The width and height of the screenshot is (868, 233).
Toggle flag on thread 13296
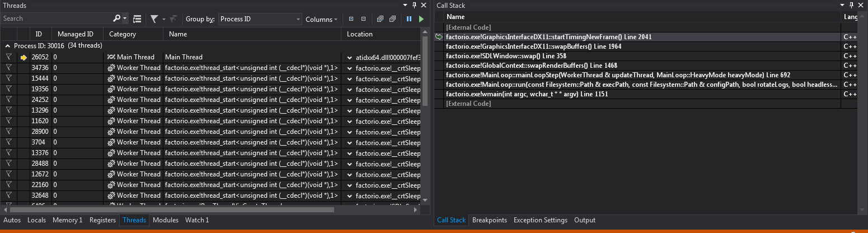coord(8,110)
